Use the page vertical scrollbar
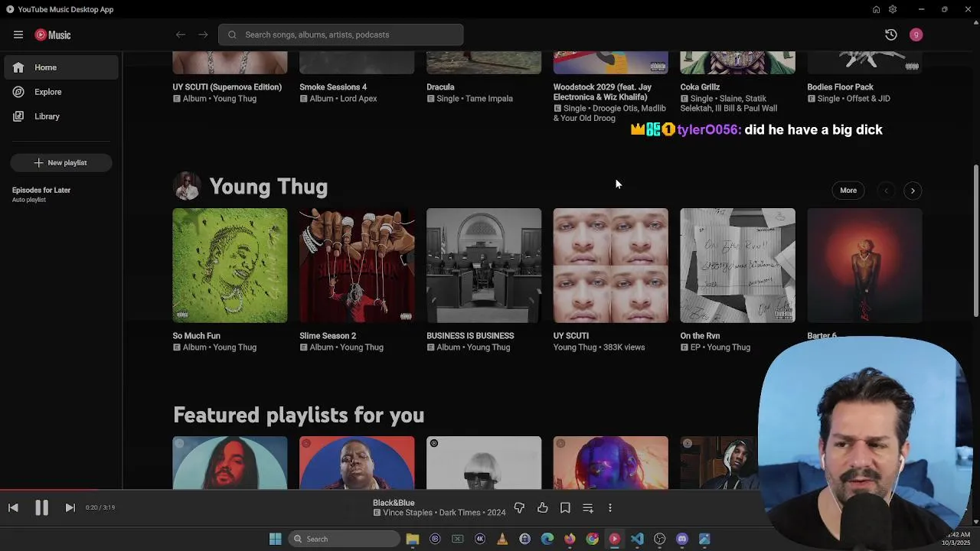The height and width of the screenshot is (551, 980). pyautogui.click(x=975, y=240)
